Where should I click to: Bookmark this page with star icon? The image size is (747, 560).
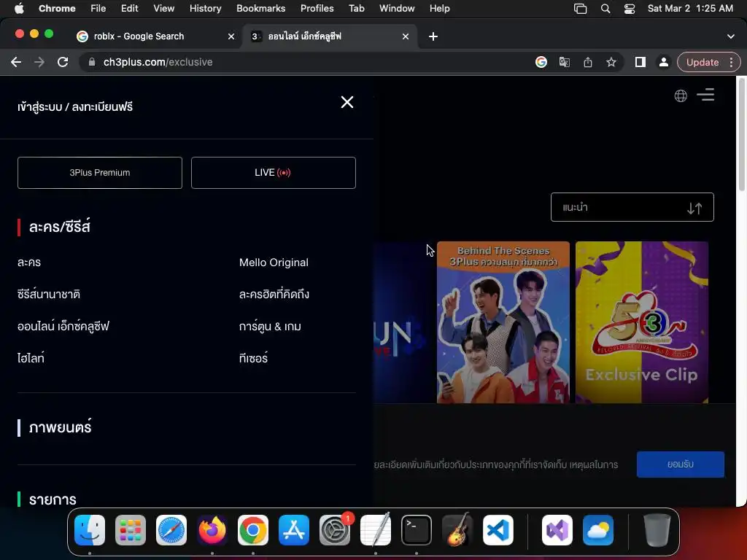click(611, 63)
